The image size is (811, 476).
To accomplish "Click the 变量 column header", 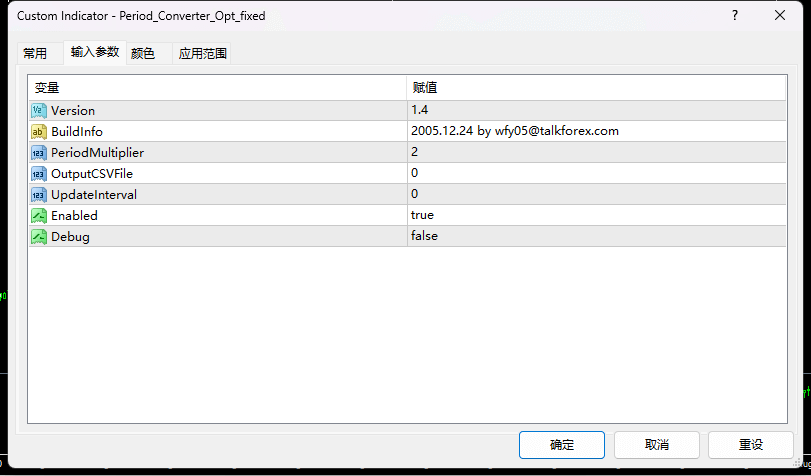I will click(x=218, y=87).
